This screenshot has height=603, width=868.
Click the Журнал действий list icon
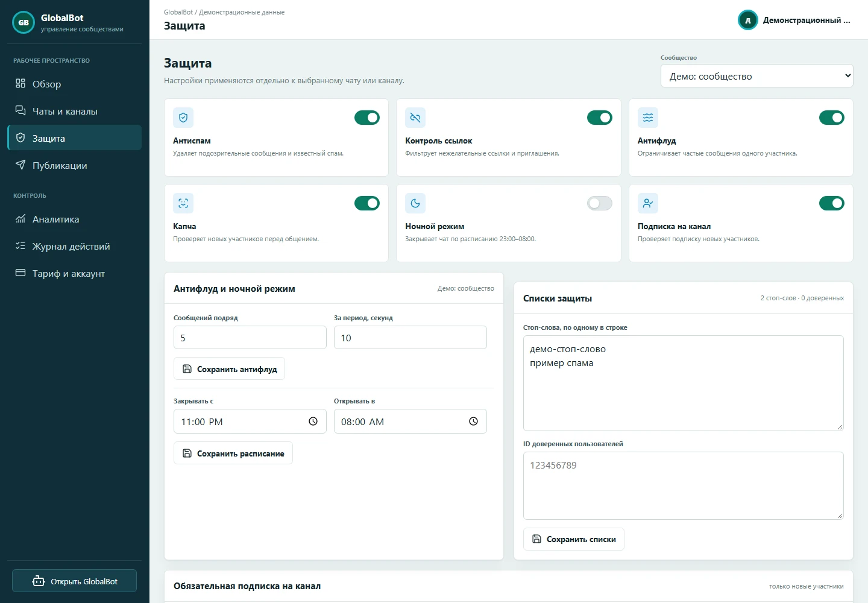pyautogui.click(x=20, y=245)
